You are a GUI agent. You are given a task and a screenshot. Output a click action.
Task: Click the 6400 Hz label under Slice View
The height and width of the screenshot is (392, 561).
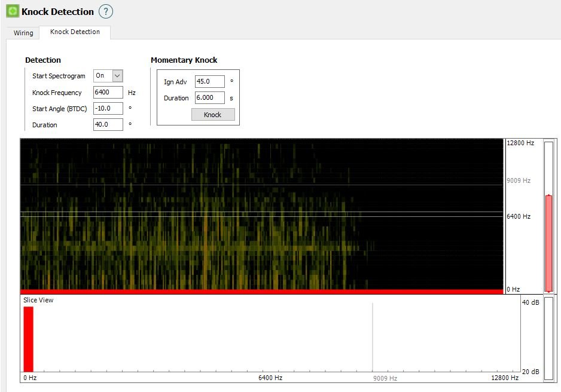[x=270, y=378]
